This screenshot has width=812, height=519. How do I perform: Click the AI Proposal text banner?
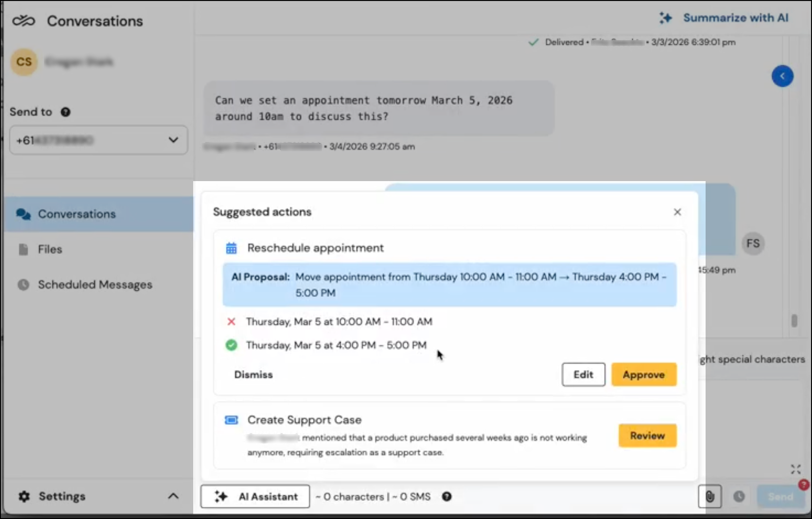point(449,285)
